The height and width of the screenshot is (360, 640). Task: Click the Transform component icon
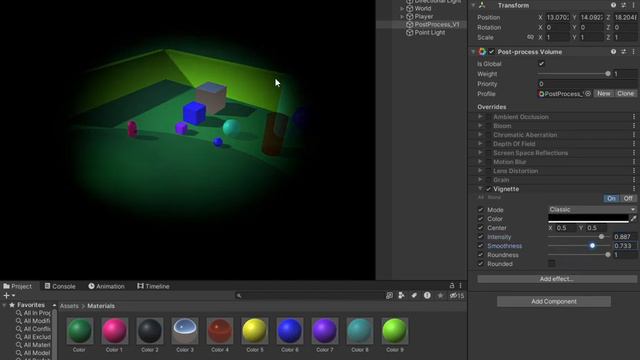[x=482, y=5]
